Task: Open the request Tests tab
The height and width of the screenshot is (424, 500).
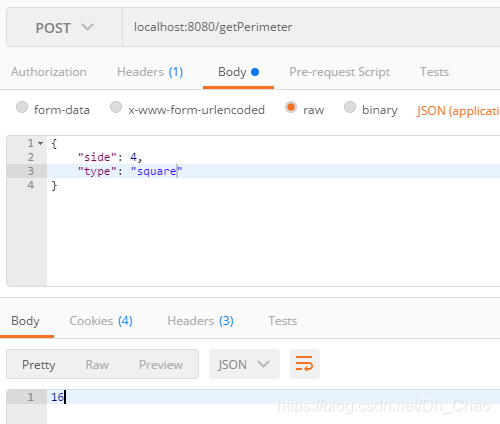Action: 434,72
